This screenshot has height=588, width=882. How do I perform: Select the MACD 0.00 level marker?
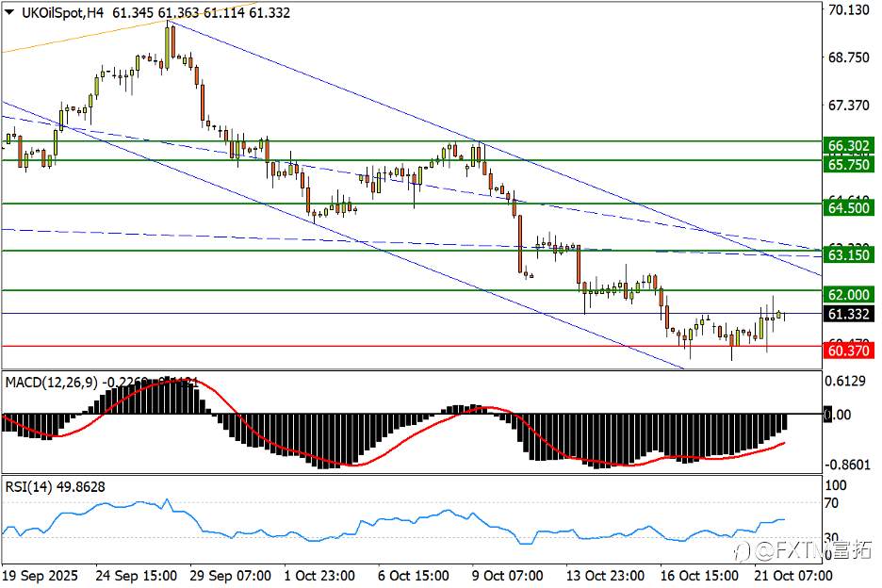pyautogui.click(x=838, y=415)
